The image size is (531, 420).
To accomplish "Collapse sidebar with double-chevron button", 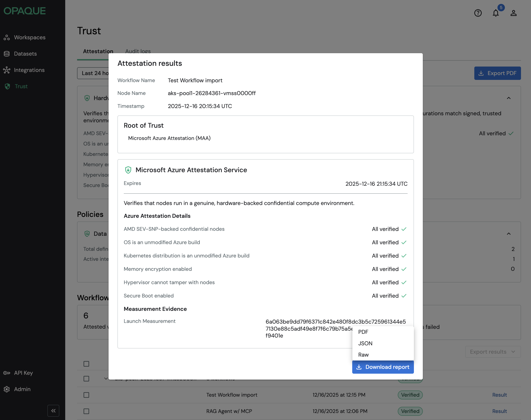I will click(x=53, y=410).
